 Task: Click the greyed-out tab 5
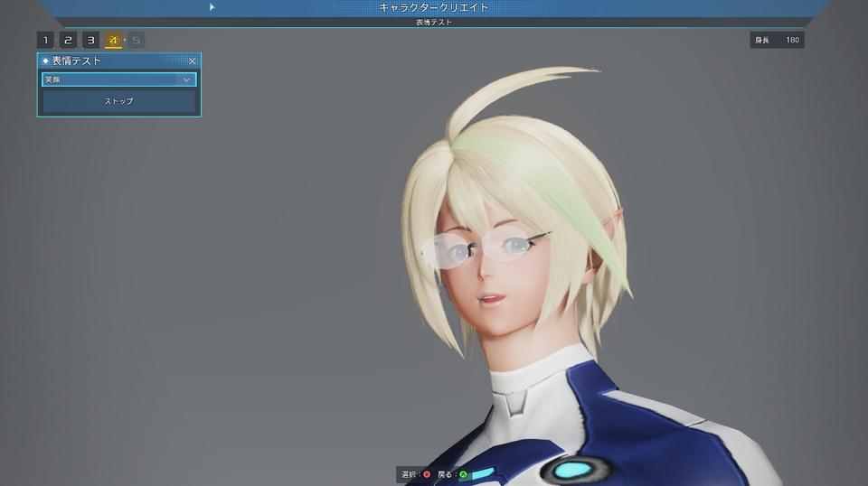136,40
